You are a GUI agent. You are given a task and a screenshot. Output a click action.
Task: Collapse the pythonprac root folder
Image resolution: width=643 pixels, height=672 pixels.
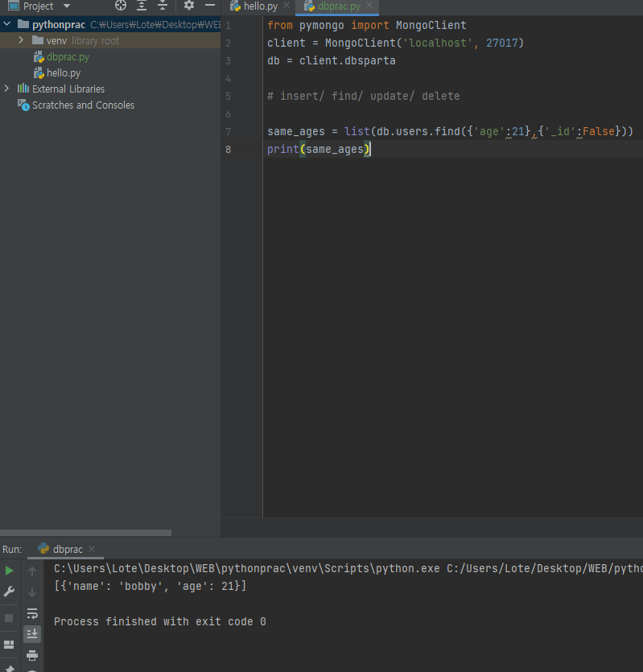coord(7,24)
